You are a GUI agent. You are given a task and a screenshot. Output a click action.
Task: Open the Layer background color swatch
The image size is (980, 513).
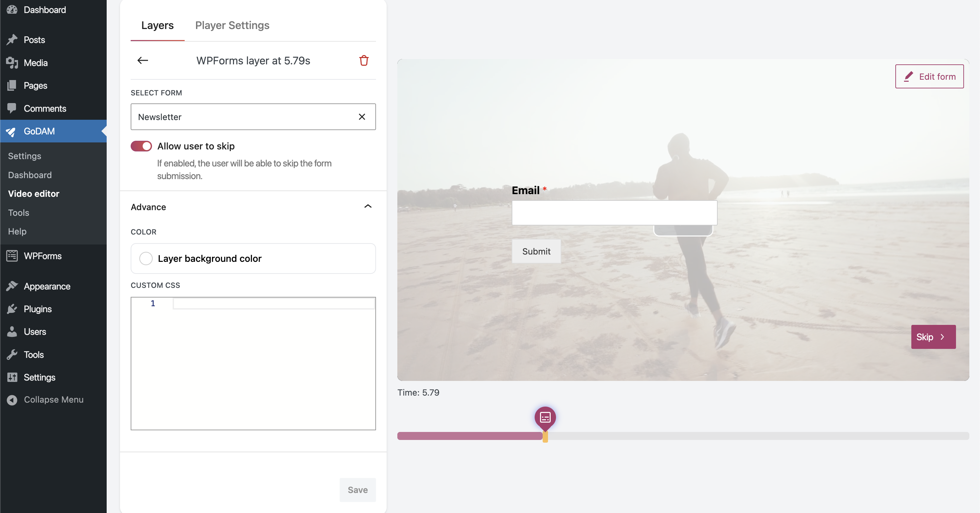pyautogui.click(x=146, y=259)
